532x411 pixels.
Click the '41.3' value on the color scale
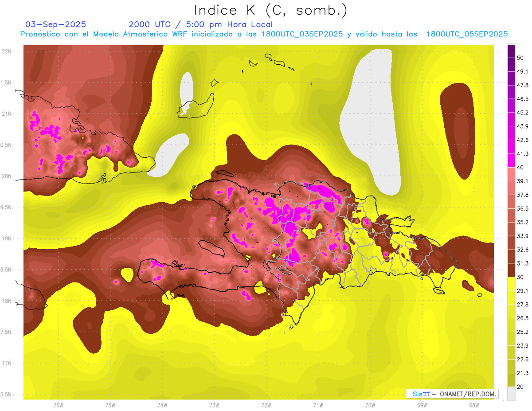click(x=522, y=154)
